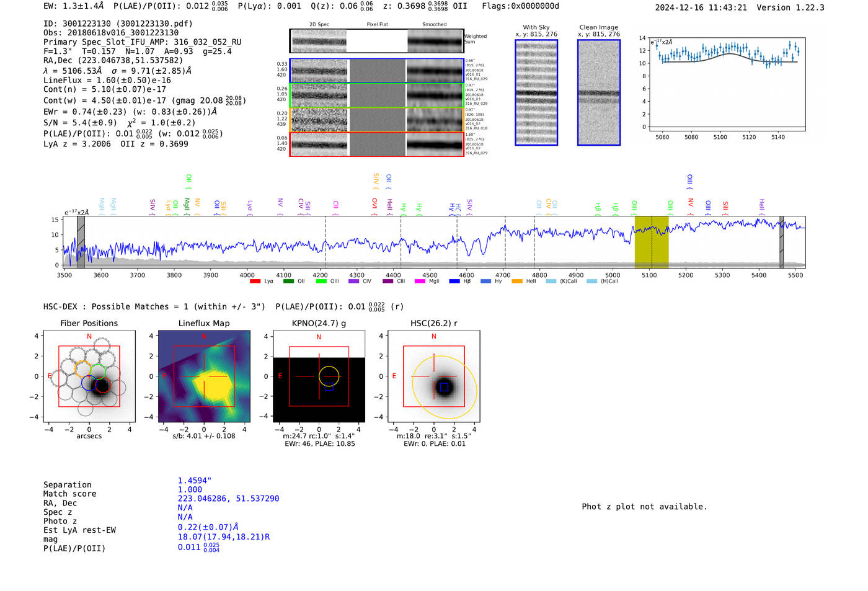The height and width of the screenshot is (591, 868).
Task: Click the 'Smoothed' column header
Action: [435, 25]
